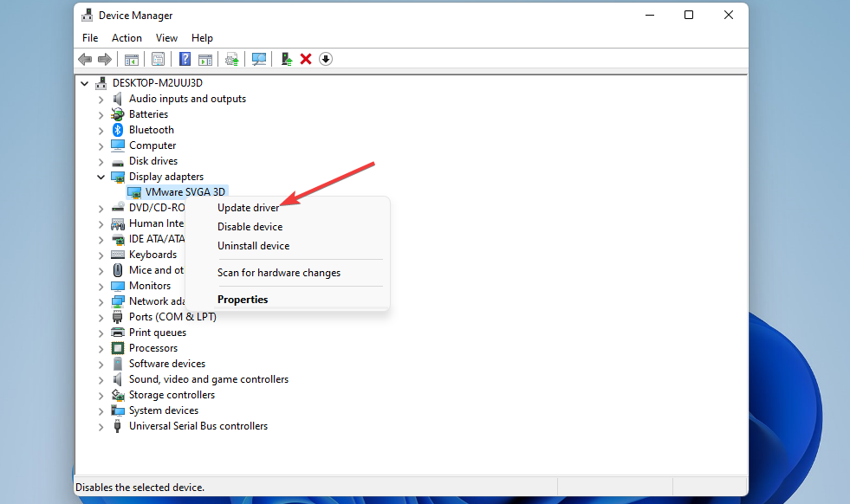Click the blue question mark Help icon
The height and width of the screenshot is (504, 850).
[x=185, y=59]
